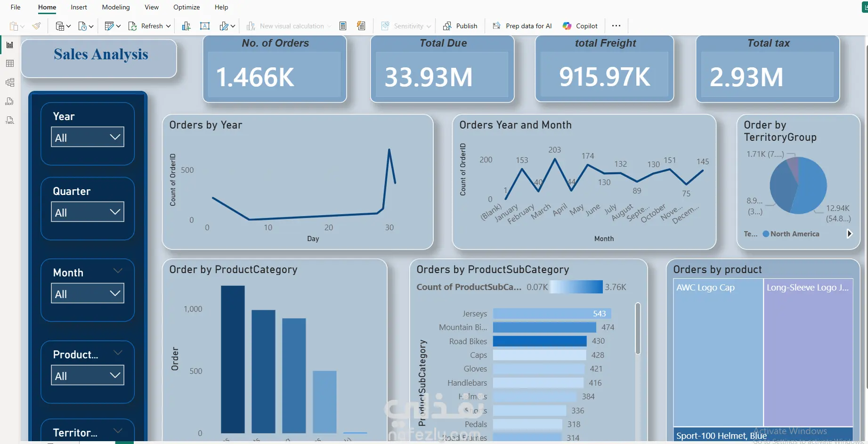Switch to the Modeling ribbon tab

(x=116, y=7)
